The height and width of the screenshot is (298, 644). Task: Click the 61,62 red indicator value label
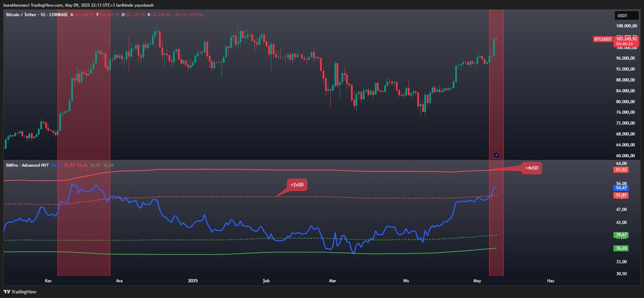621,170
